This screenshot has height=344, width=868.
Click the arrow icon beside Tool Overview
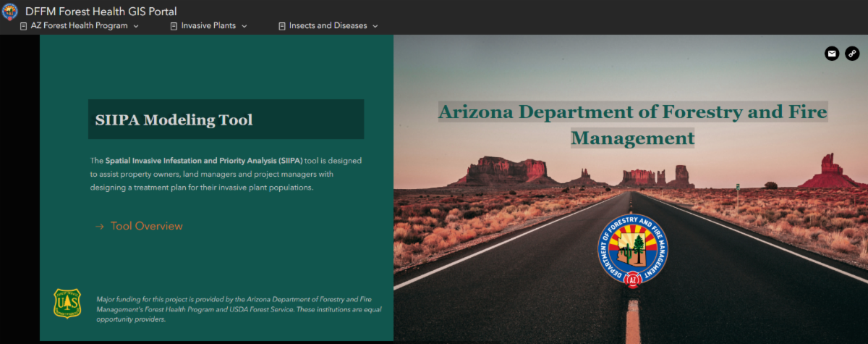(x=100, y=227)
